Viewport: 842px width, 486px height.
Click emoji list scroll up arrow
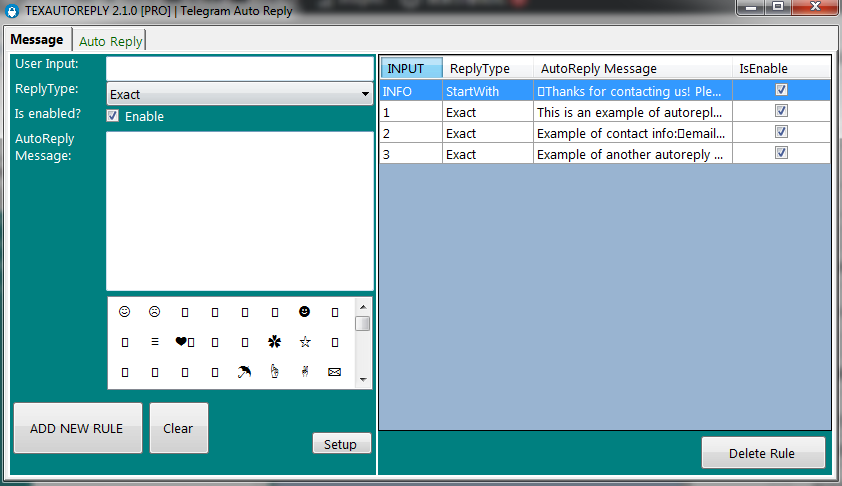tap(363, 307)
